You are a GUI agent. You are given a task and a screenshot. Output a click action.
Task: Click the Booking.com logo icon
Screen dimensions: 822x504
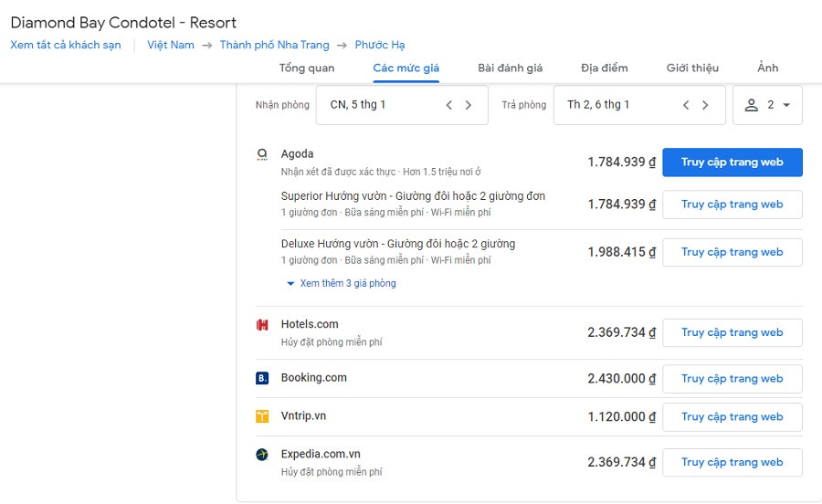point(262,378)
